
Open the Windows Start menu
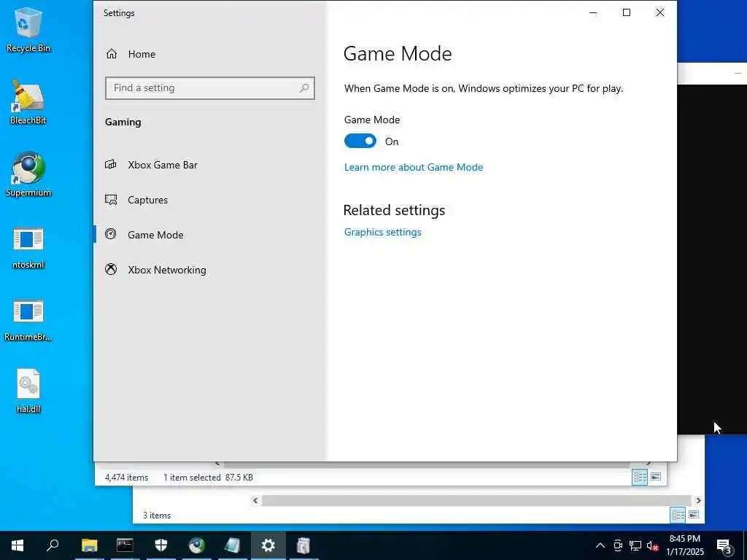pos(18,545)
